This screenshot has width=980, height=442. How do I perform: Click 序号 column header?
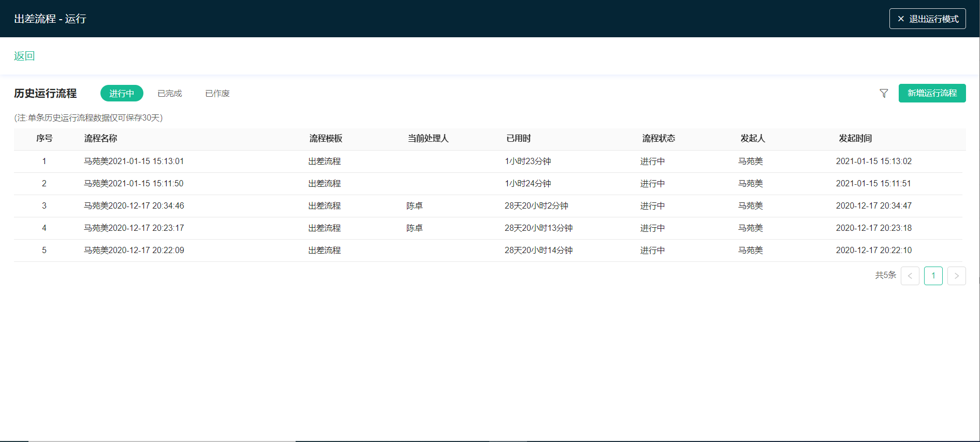(44, 138)
